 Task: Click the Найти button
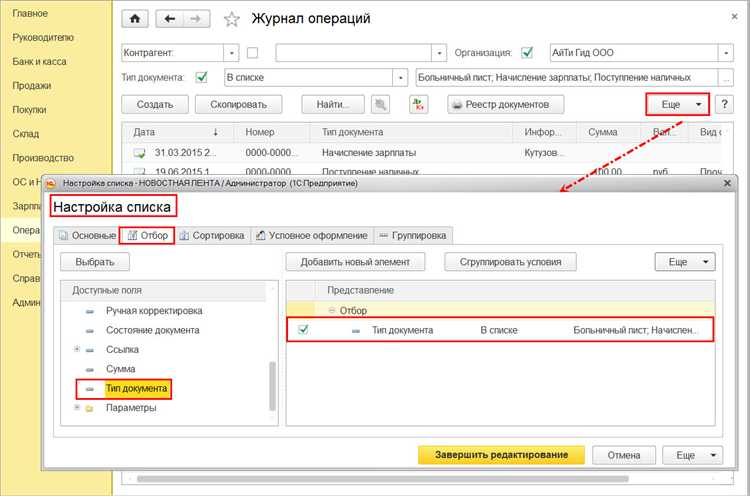point(333,104)
